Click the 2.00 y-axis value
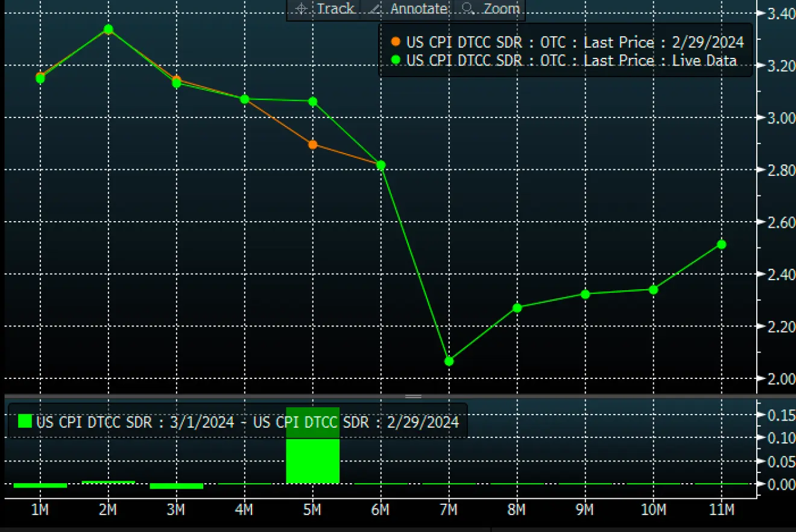The image size is (796, 532). pyautogui.click(x=782, y=378)
